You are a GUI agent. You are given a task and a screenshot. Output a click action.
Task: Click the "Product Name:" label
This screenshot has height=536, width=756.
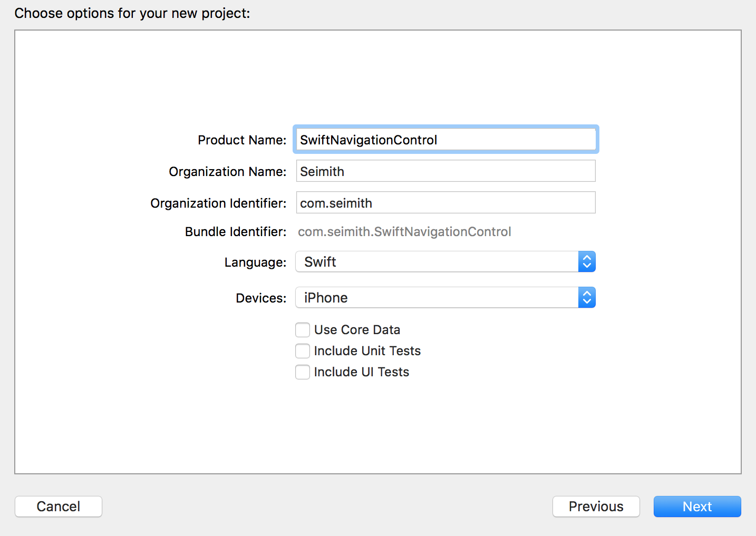pos(242,140)
